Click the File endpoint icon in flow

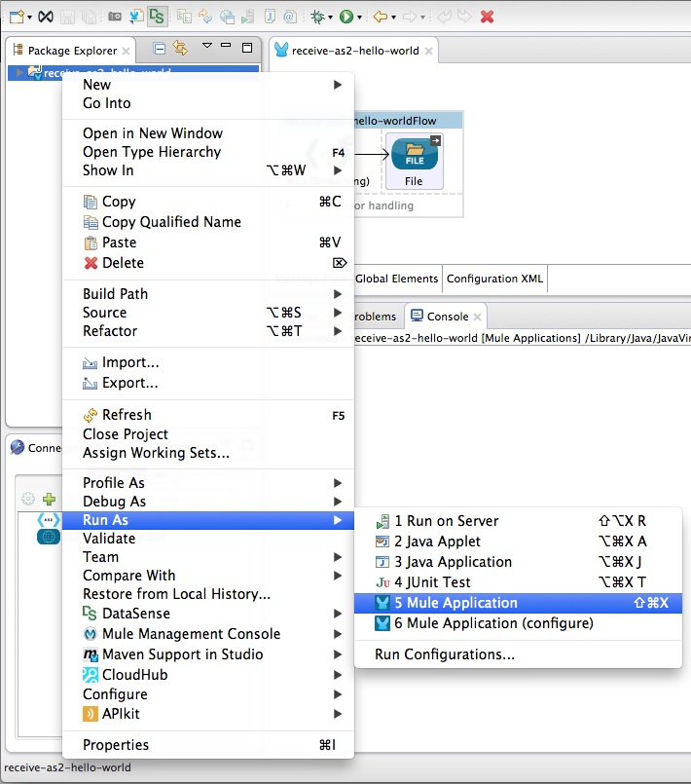click(415, 154)
